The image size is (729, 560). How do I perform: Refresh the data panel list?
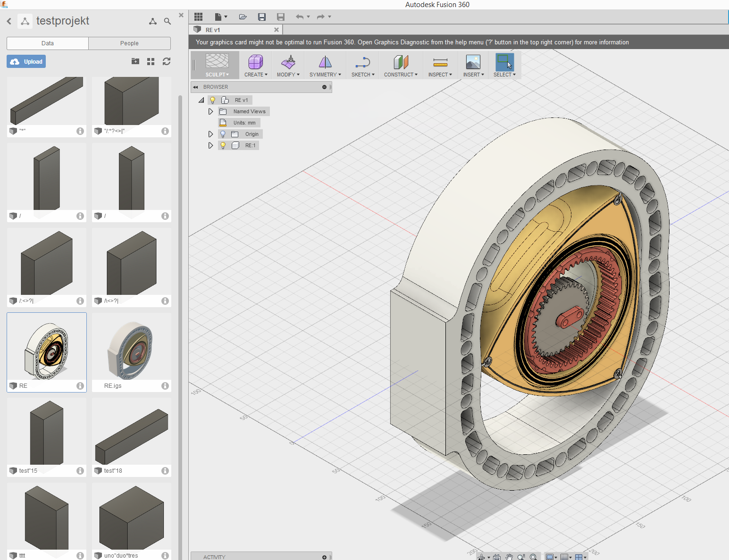[x=167, y=61]
